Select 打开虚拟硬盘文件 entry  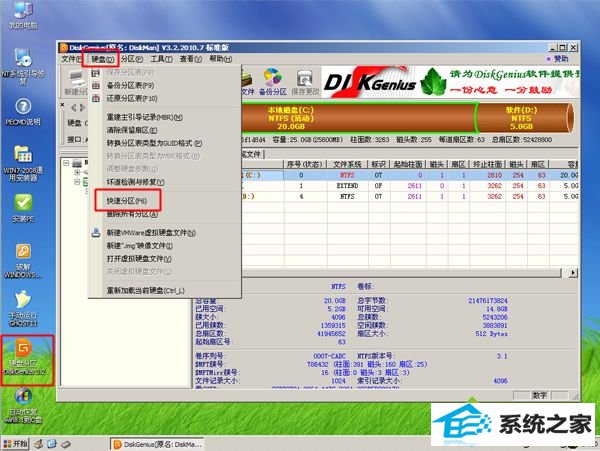click(x=139, y=259)
